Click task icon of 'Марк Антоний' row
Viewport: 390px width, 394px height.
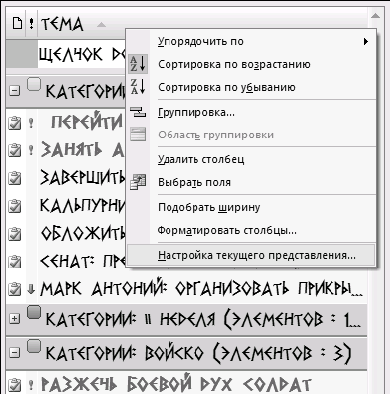(x=14, y=289)
